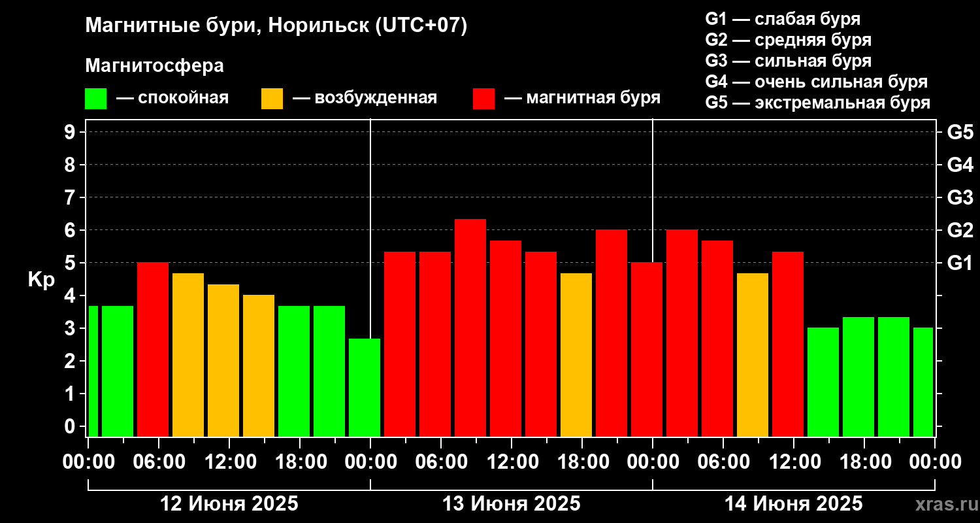Click the '14 Июня 2025' date label
Image resolution: width=980 pixels, height=523 pixels.
pos(794,504)
